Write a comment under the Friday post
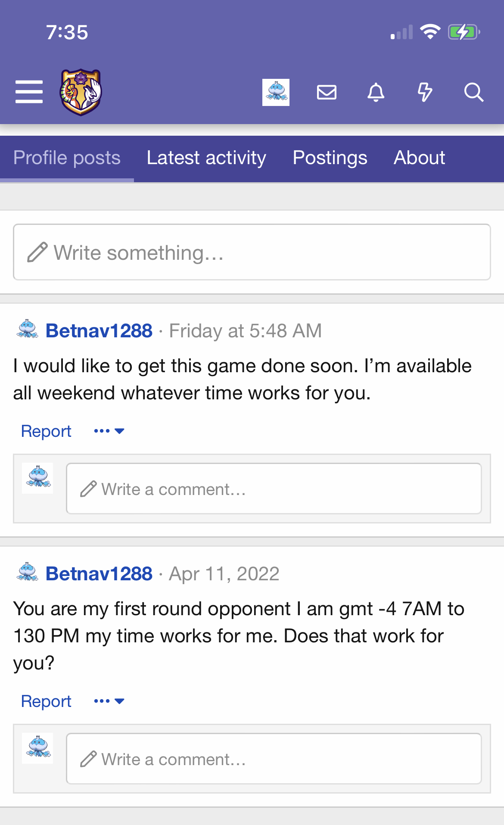The width and height of the screenshot is (504, 825). 274,489
